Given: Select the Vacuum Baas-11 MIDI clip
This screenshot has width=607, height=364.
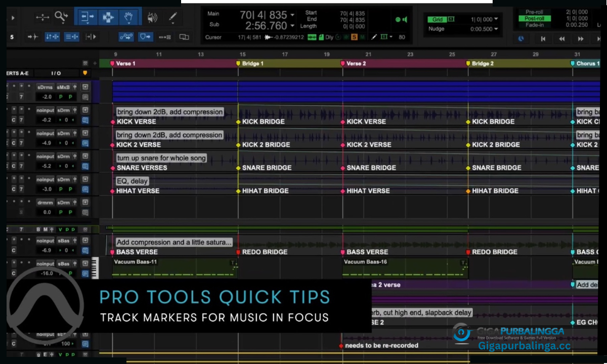Looking at the screenshot, I should 175,268.
